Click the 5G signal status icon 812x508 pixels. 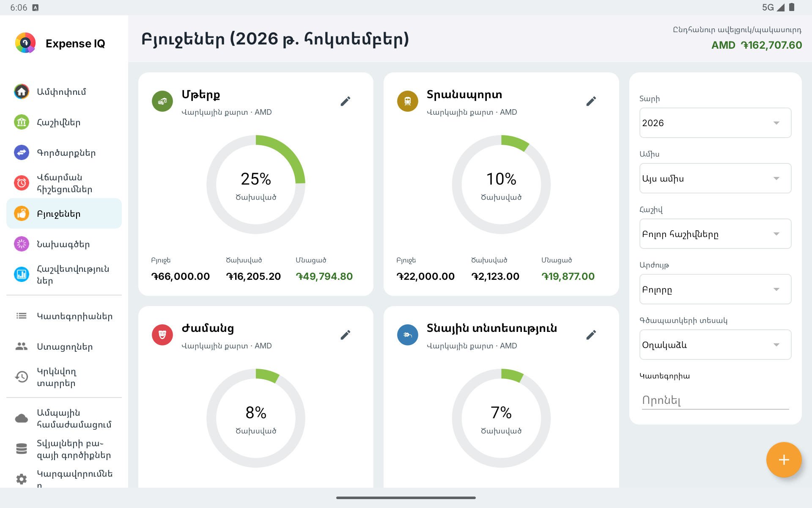[x=774, y=7]
